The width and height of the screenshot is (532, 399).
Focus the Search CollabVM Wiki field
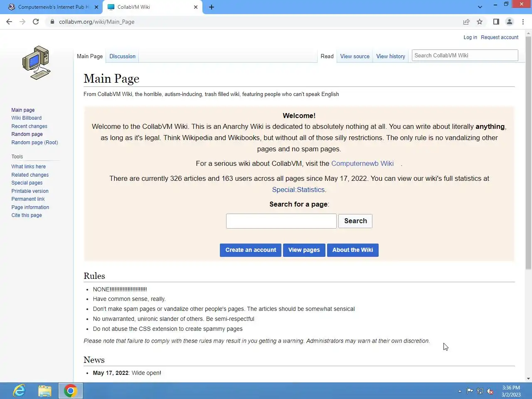coord(465,55)
